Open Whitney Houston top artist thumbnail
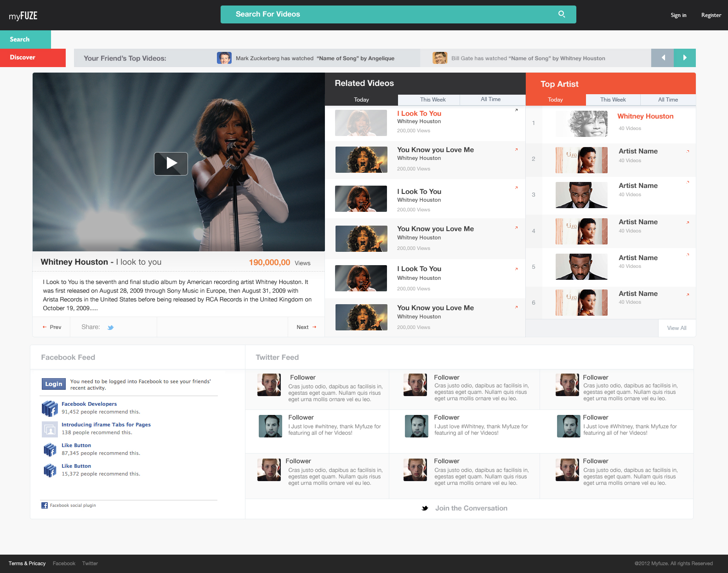 [581, 124]
